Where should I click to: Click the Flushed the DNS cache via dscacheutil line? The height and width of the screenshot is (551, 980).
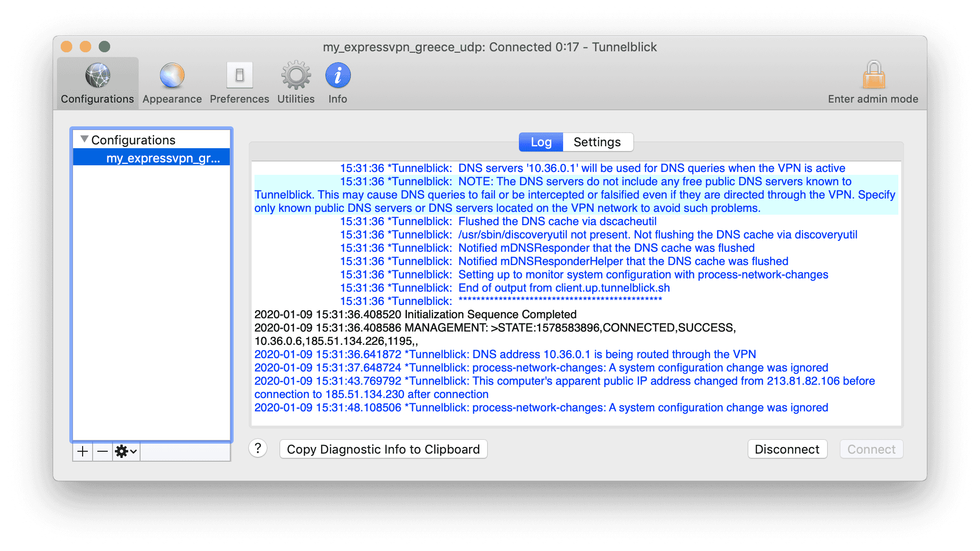[x=498, y=221]
